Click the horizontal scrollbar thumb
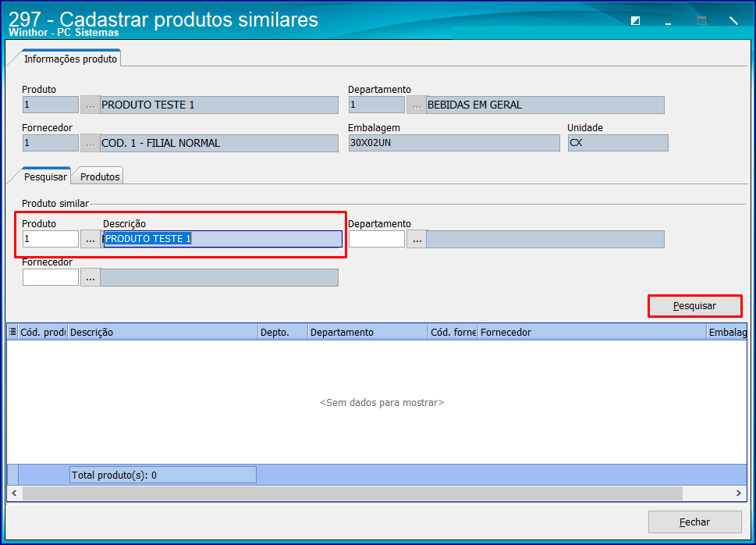This screenshot has width=756, height=545. click(353, 493)
